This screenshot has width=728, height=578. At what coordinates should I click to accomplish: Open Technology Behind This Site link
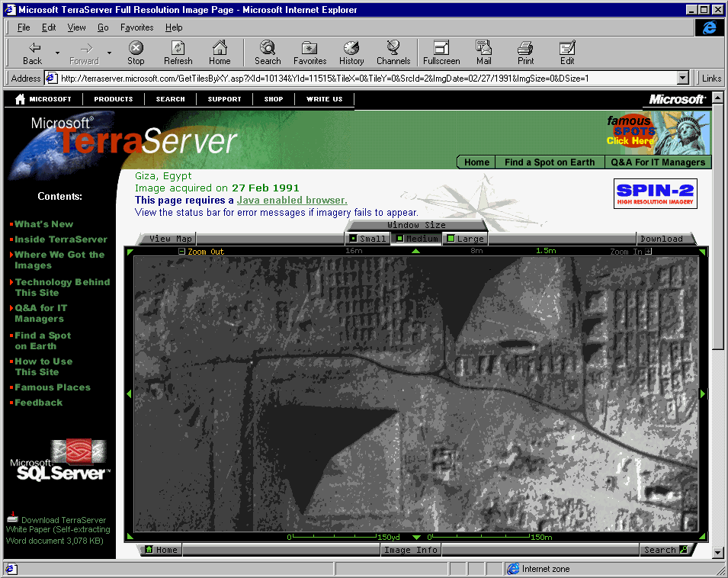coord(63,287)
